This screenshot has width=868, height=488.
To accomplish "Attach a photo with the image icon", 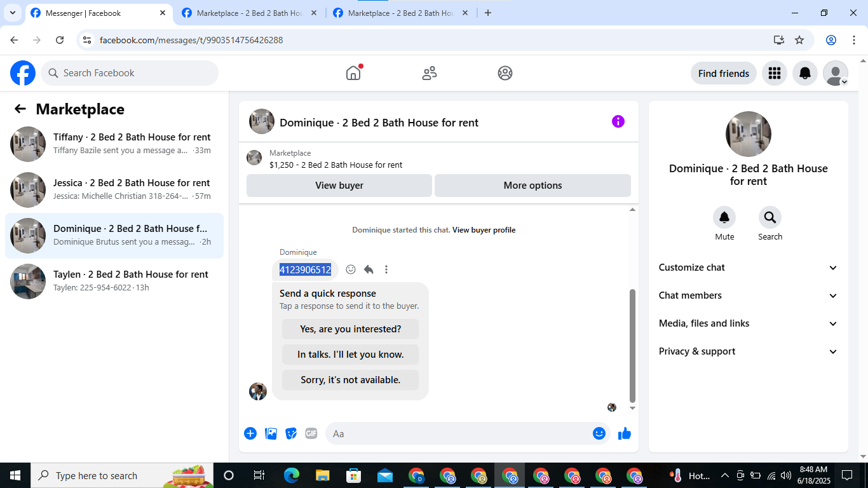I will 271,433.
